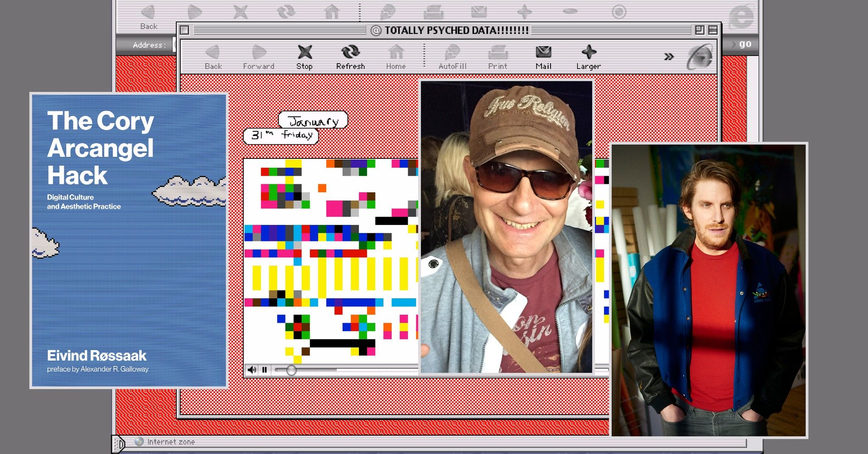The height and width of the screenshot is (454, 868).
Task: Click the "Internet zone" status bar text
Action: click(x=171, y=442)
